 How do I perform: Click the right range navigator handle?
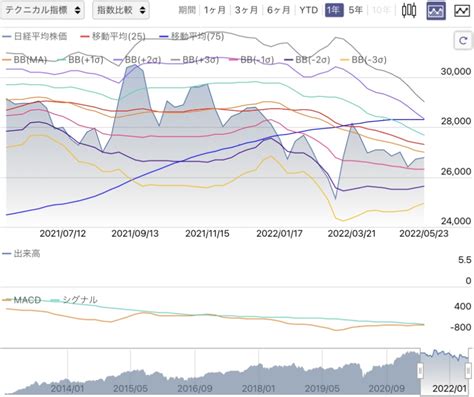click(469, 370)
